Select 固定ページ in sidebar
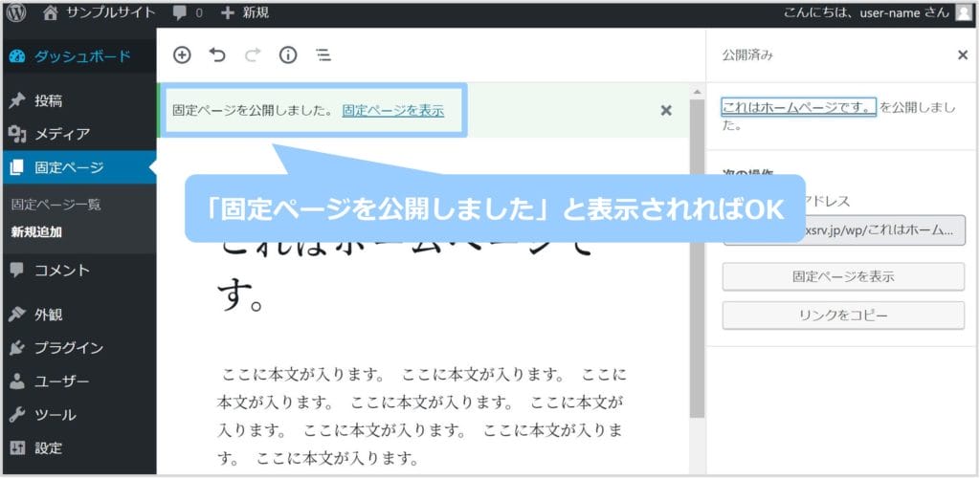 [78, 167]
